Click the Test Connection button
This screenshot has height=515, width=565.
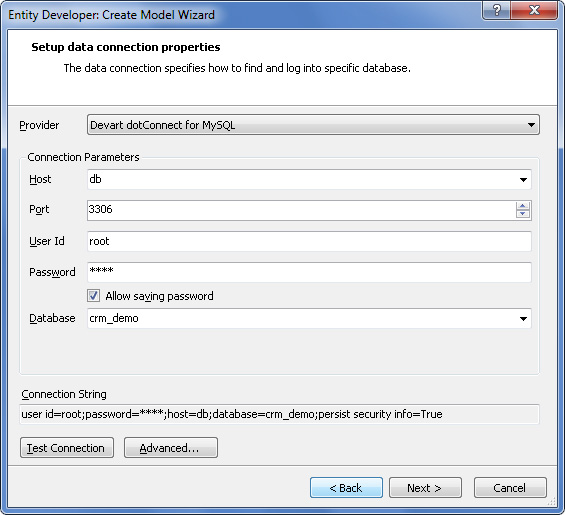[x=67, y=448]
